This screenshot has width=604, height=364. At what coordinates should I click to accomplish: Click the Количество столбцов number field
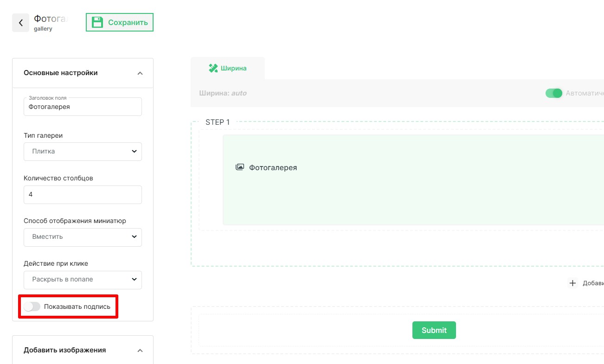(x=83, y=195)
